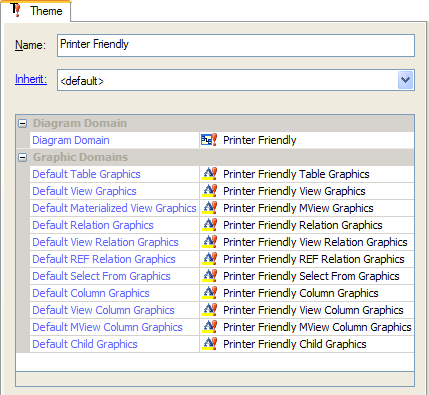Select Default Column Graphics property
The image size is (429, 395).
[91, 293]
